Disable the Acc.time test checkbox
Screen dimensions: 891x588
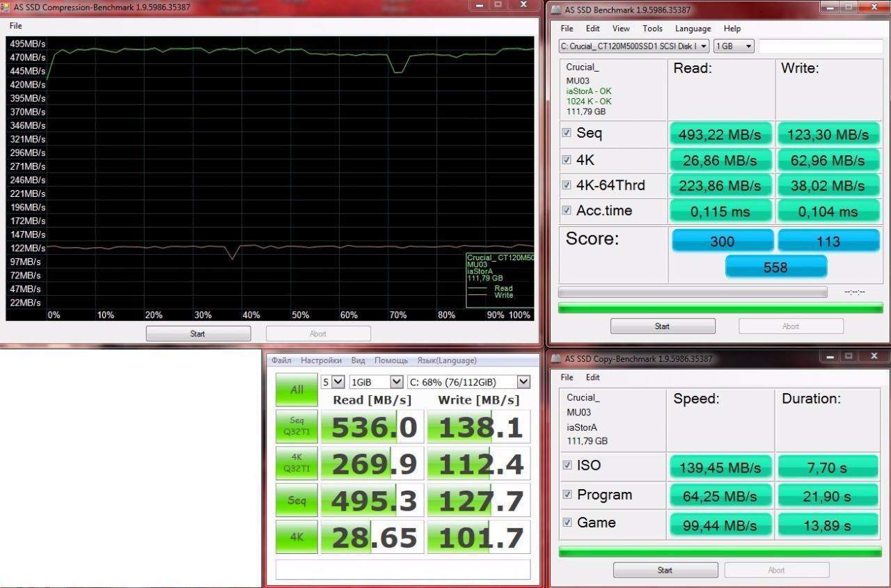(567, 210)
